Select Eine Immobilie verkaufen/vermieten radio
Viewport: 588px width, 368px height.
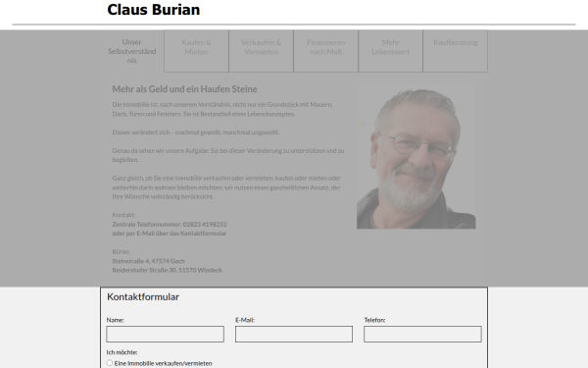(110, 363)
